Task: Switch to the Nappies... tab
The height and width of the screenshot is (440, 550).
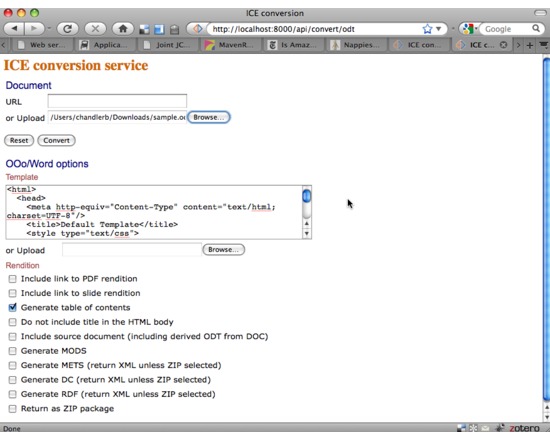Action: point(356,45)
